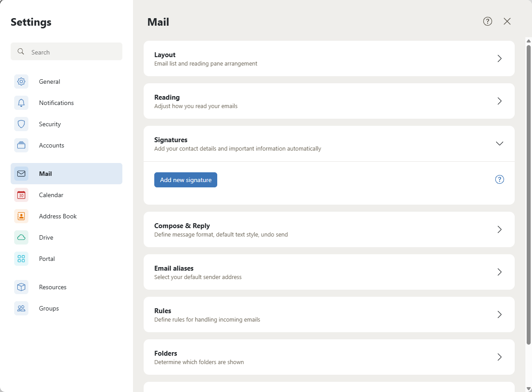Click 'Determine which folders are shown' text

(x=199, y=362)
